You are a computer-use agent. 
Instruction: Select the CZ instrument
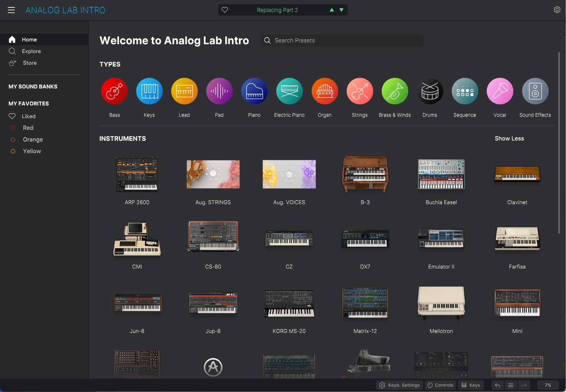click(289, 238)
